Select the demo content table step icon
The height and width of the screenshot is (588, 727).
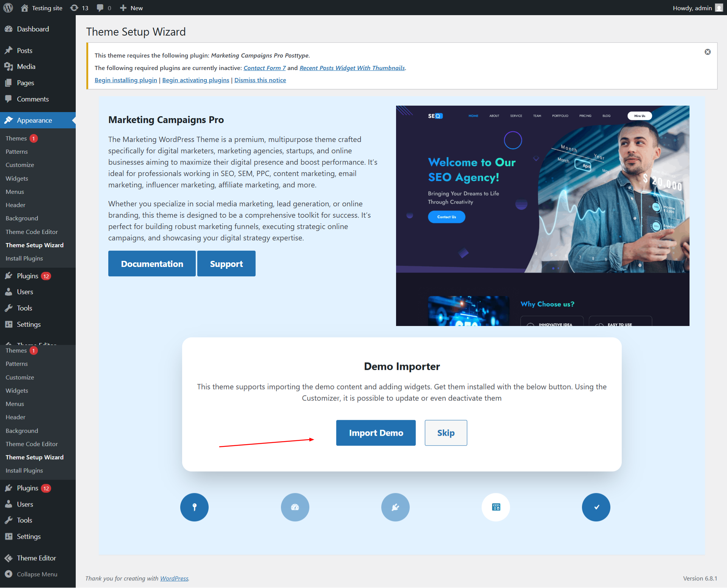coord(496,507)
